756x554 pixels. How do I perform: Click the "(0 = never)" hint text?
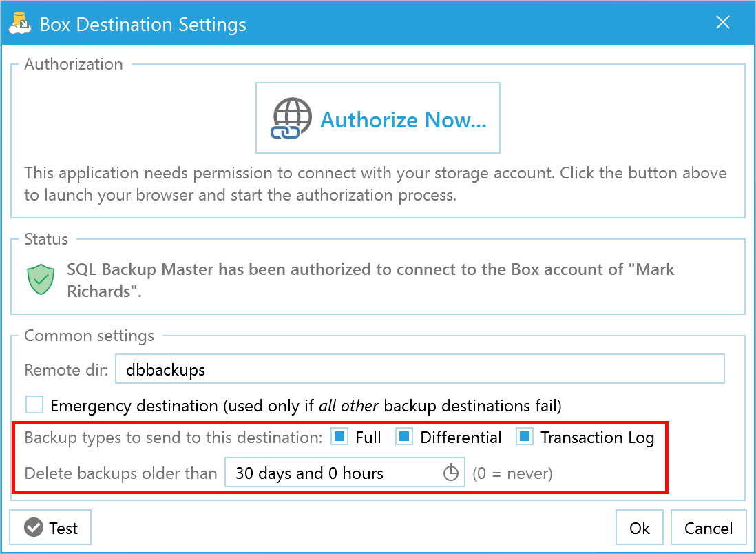pos(512,473)
